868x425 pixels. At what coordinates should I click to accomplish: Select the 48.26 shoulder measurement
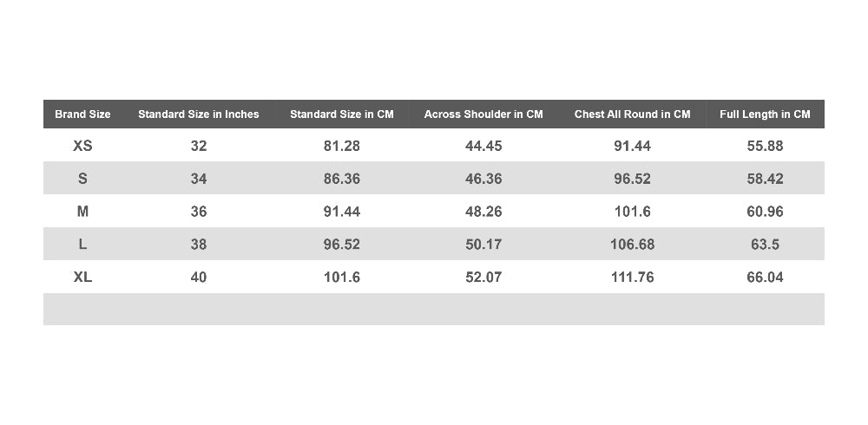click(483, 211)
